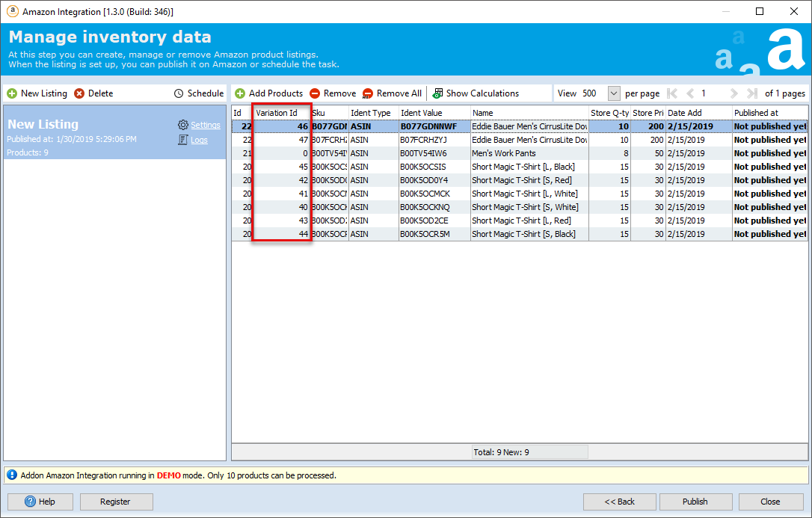Viewport: 812px width, 518px height.
Task: Remove the selected product from the listing
Action: (x=333, y=93)
